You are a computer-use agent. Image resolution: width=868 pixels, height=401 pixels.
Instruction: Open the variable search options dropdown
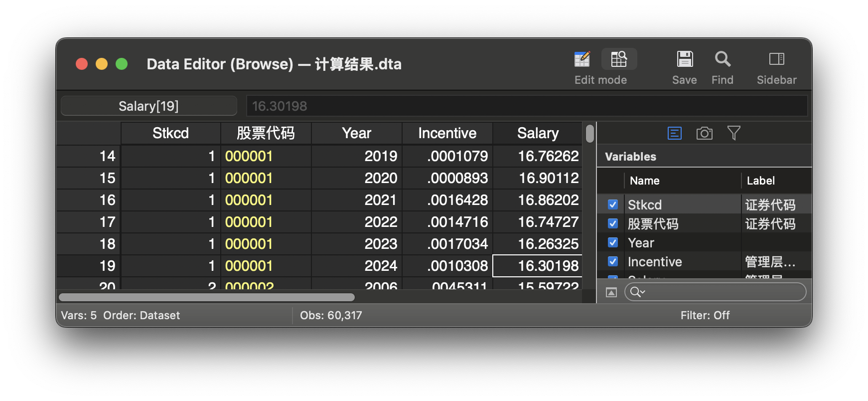point(637,292)
